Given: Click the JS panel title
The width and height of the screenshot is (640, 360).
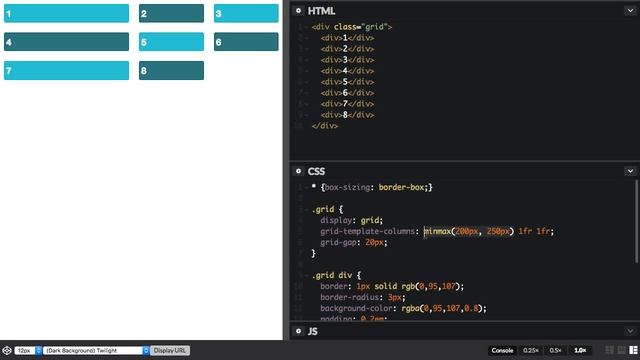Looking at the screenshot, I should point(313,331).
